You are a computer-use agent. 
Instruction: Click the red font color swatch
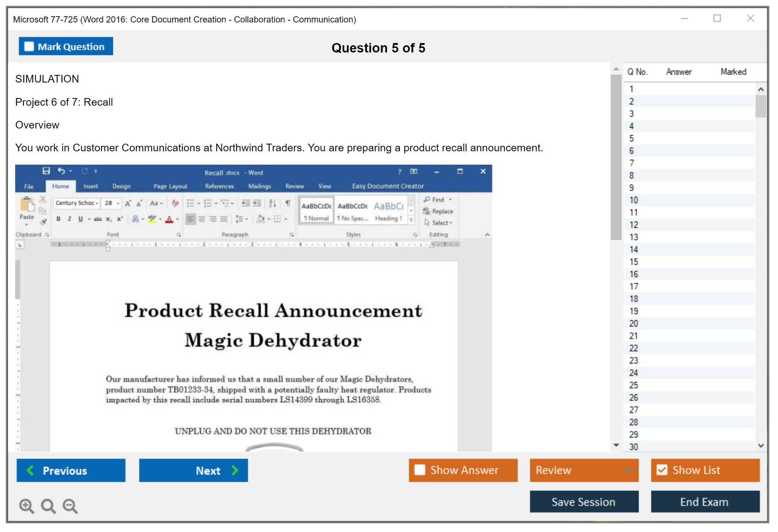point(169,219)
